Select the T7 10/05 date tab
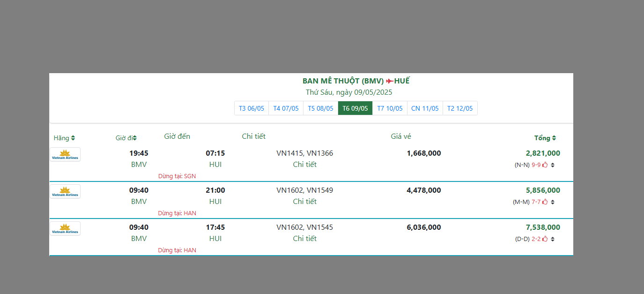Viewport: 644px width, 294px height. pos(390,108)
